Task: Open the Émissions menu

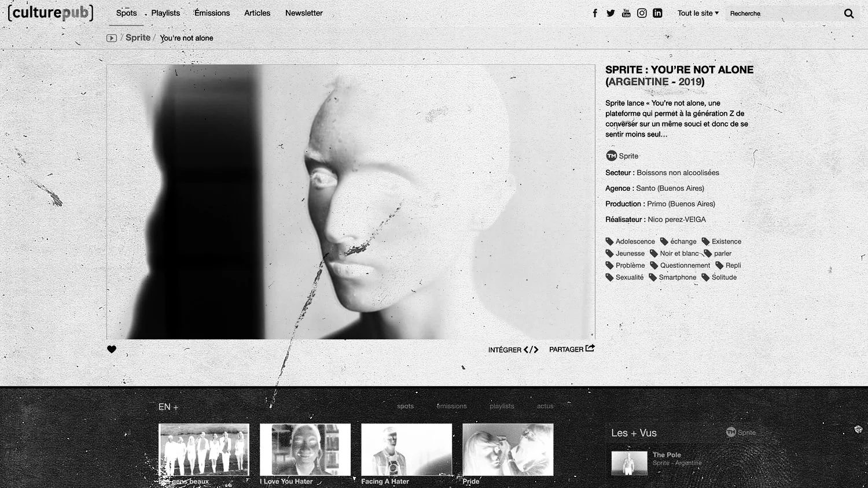Action: [x=212, y=13]
